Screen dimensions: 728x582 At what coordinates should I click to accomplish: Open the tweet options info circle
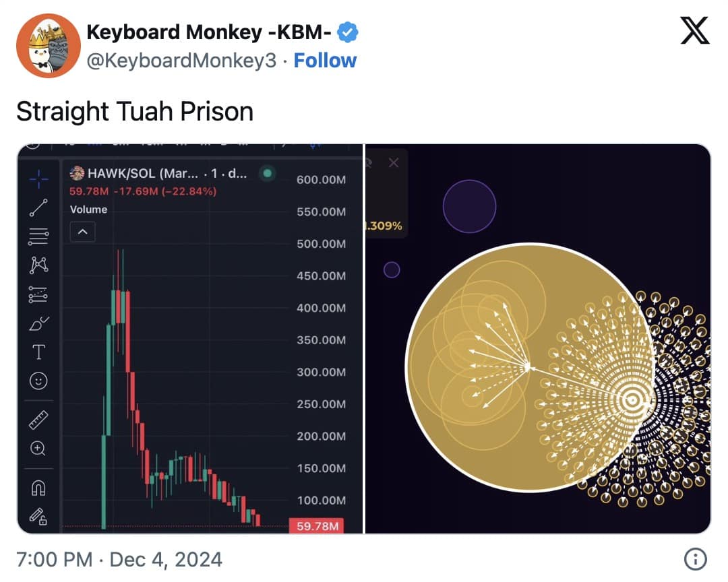695,558
